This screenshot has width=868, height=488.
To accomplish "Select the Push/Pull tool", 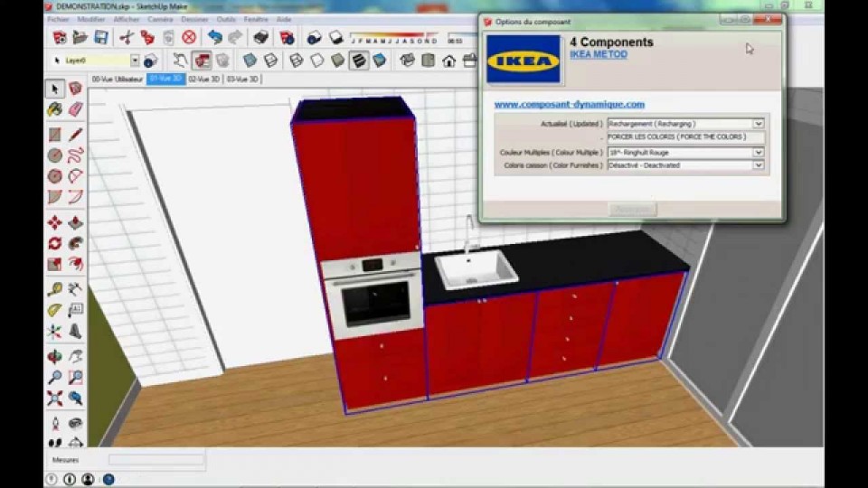I will [76, 222].
